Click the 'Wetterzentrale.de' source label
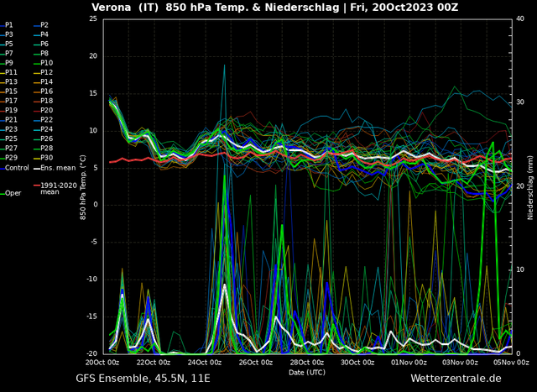The height and width of the screenshot is (392, 537). [456, 379]
